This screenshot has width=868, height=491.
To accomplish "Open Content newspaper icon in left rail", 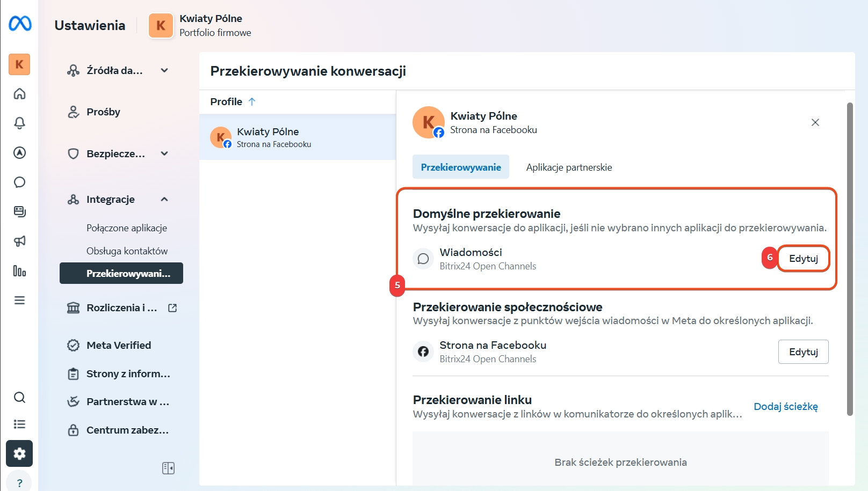I will pyautogui.click(x=19, y=211).
